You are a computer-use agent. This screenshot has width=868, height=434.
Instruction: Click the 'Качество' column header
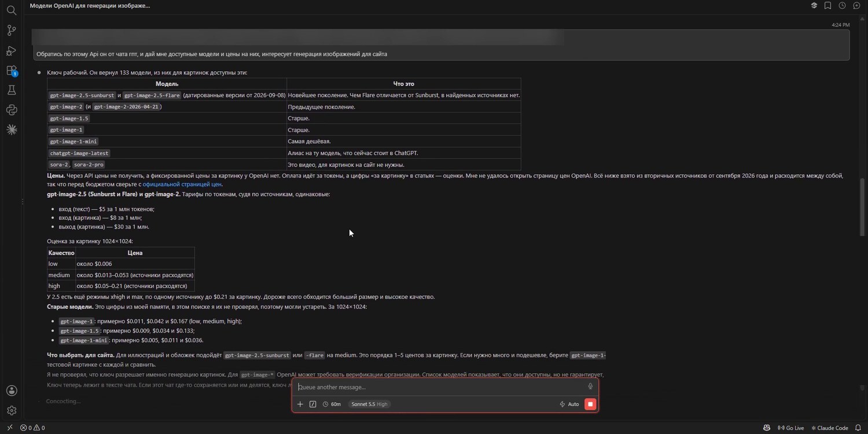click(x=61, y=253)
